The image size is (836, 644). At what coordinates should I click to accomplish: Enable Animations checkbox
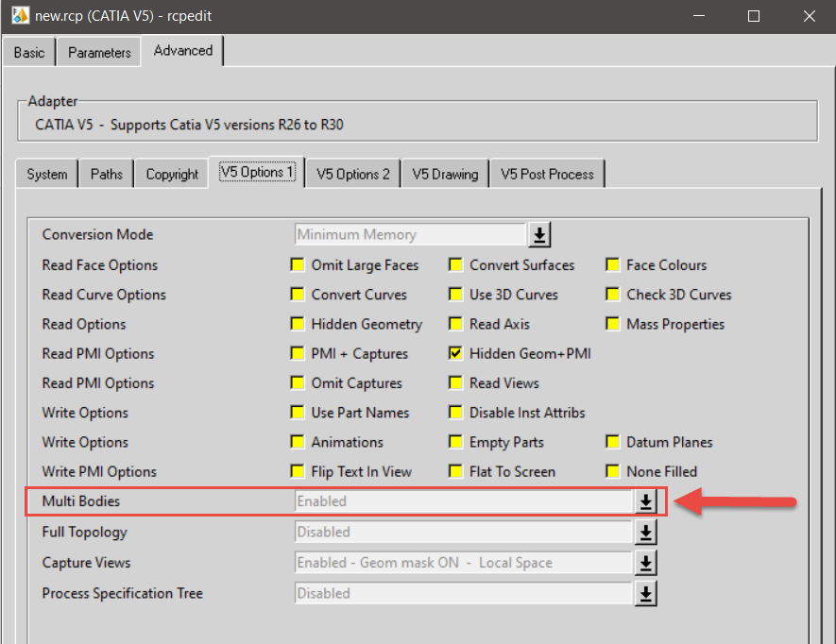[297, 442]
